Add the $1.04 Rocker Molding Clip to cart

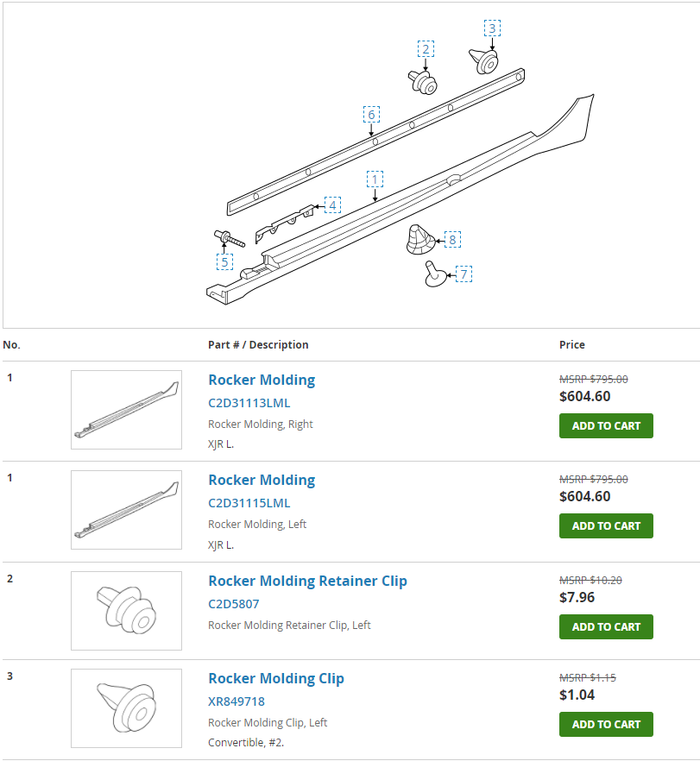coord(606,724)
